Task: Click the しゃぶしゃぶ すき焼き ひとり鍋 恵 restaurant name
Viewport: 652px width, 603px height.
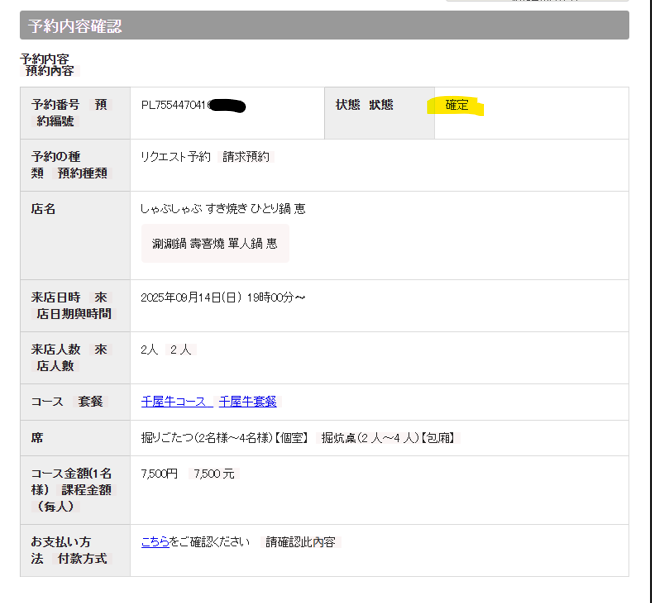Action: click(223, 209)
